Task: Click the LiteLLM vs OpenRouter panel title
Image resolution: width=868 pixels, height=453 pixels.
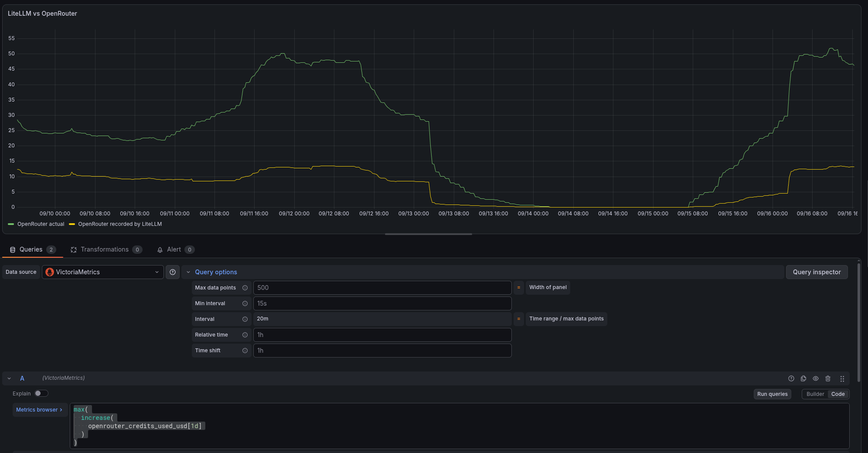Action: (42, 14)
